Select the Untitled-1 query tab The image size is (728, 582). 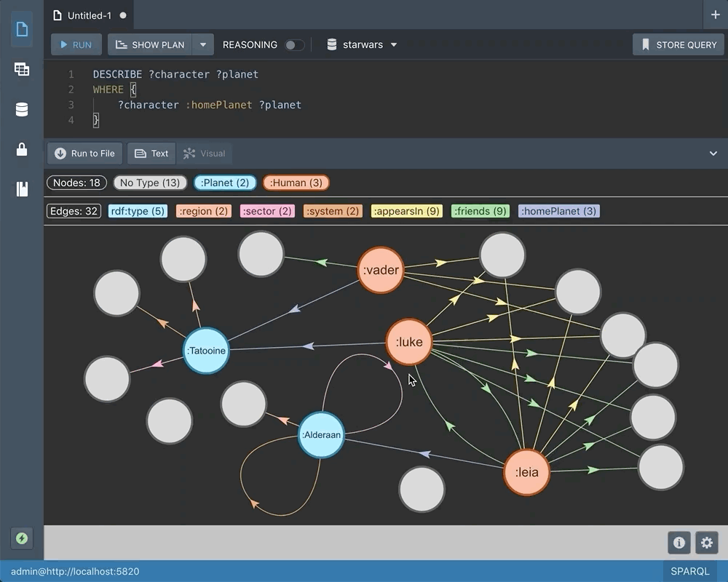pos(89,15)
